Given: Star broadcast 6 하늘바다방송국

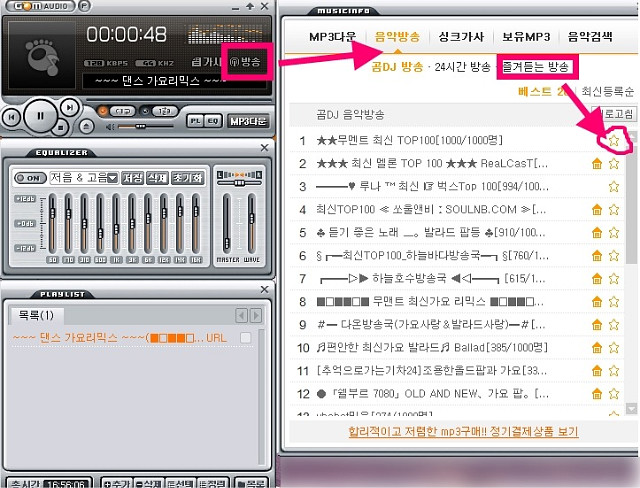Looking at the screenshot, I should [x=614, y=256].
